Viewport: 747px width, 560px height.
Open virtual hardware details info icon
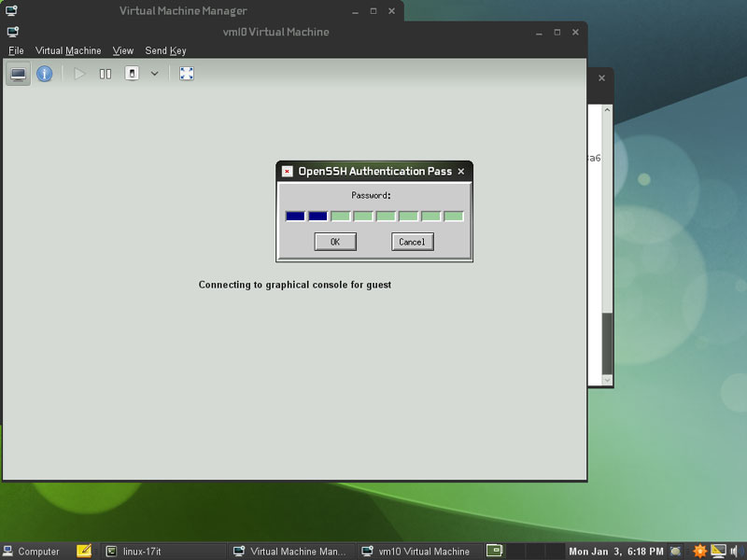[44, 74]
